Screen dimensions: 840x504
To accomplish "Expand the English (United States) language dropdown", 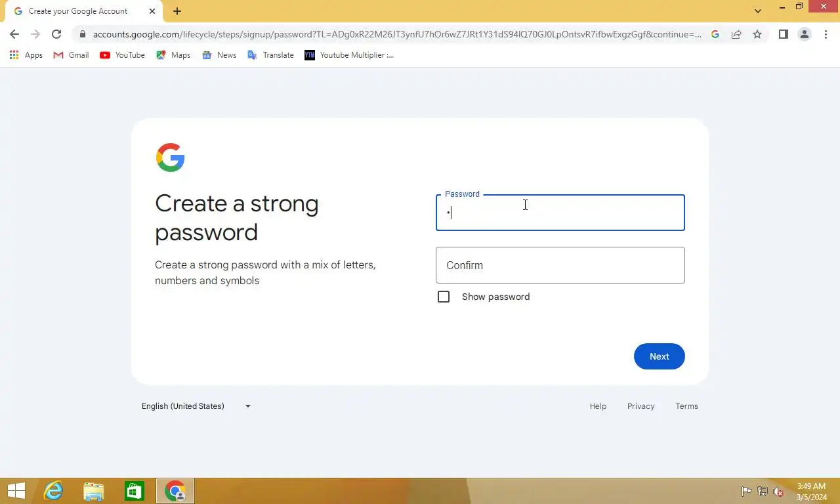I will tap(196, 406).
